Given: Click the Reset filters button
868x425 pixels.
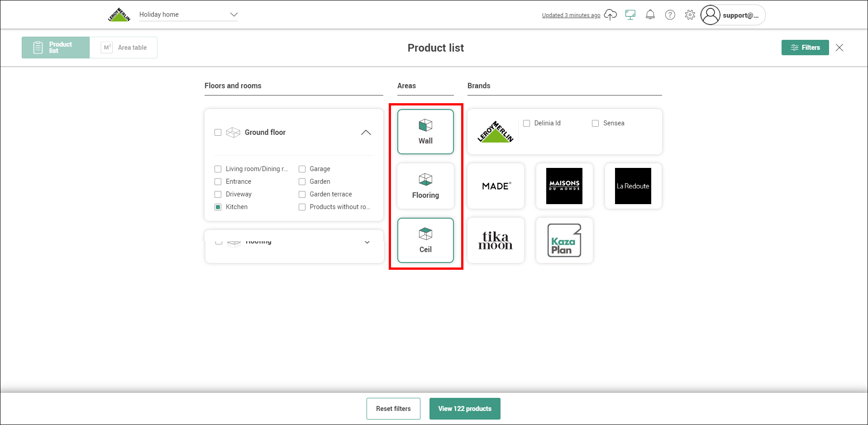Looking at the screenshot, I should [393, 408].
